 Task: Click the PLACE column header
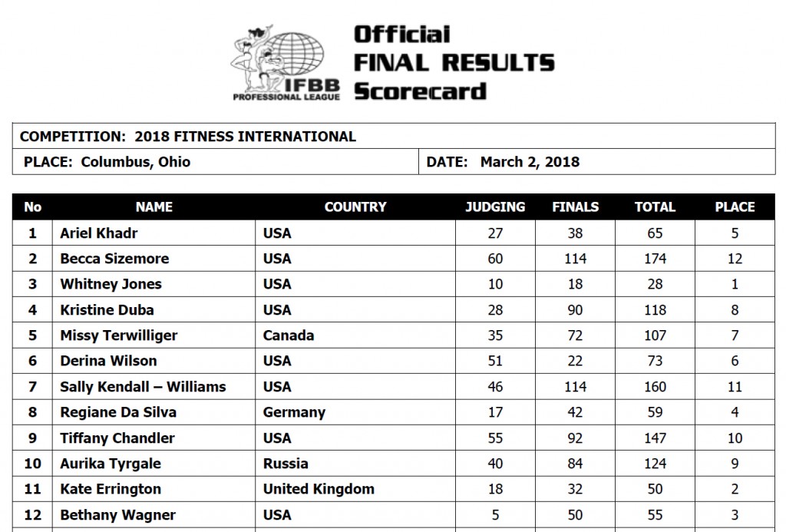(x=735, y=207)
